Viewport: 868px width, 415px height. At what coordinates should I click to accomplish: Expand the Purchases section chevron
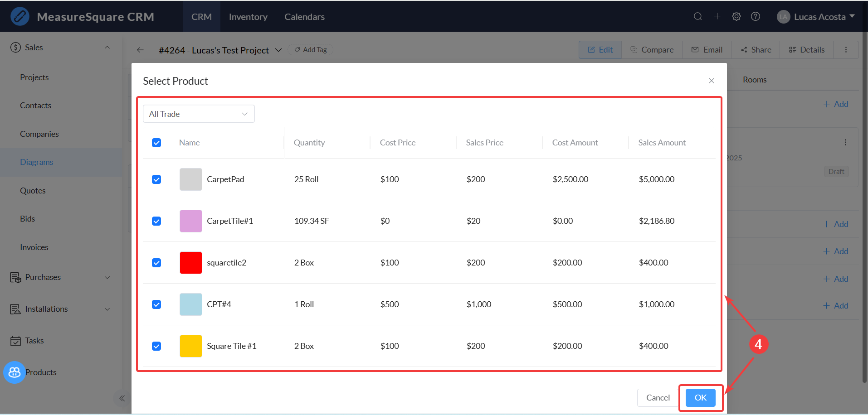tap(107, 277)
